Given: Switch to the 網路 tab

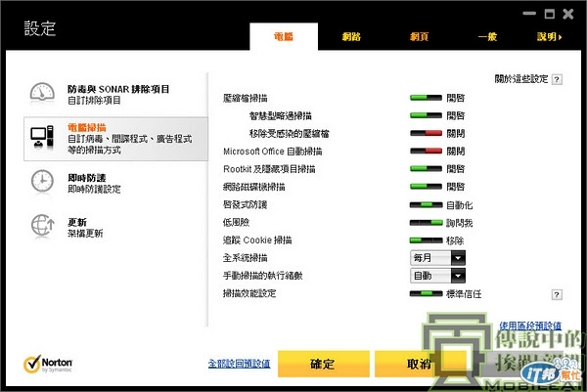Looking at the screenshot, I should pos(351,36).
